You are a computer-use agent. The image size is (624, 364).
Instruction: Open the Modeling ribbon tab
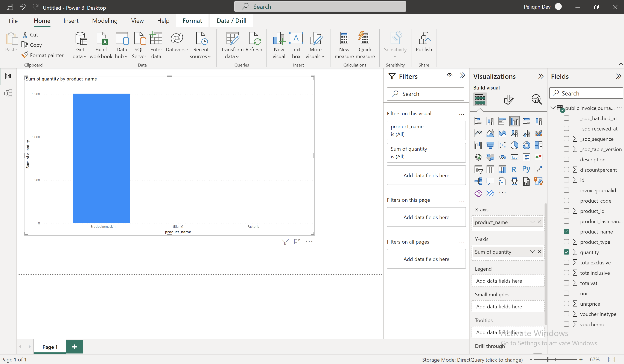[x=105, y=21]
